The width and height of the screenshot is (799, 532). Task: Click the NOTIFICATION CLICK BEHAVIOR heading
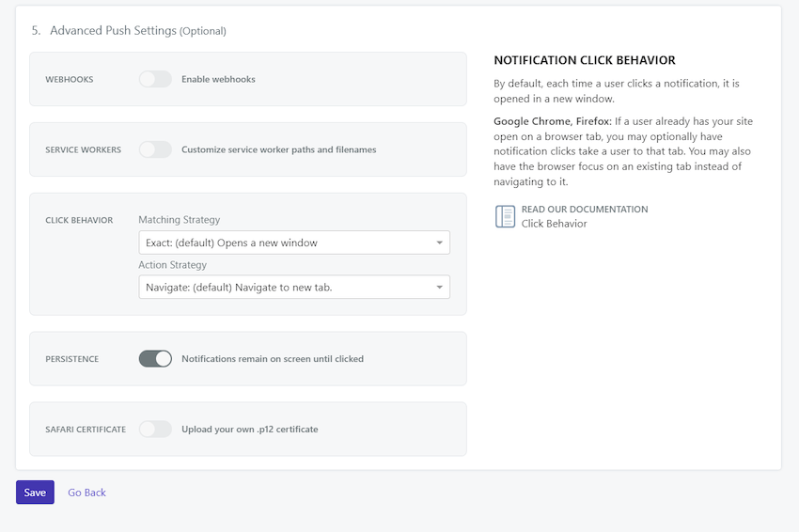click(x=585, y=60)
